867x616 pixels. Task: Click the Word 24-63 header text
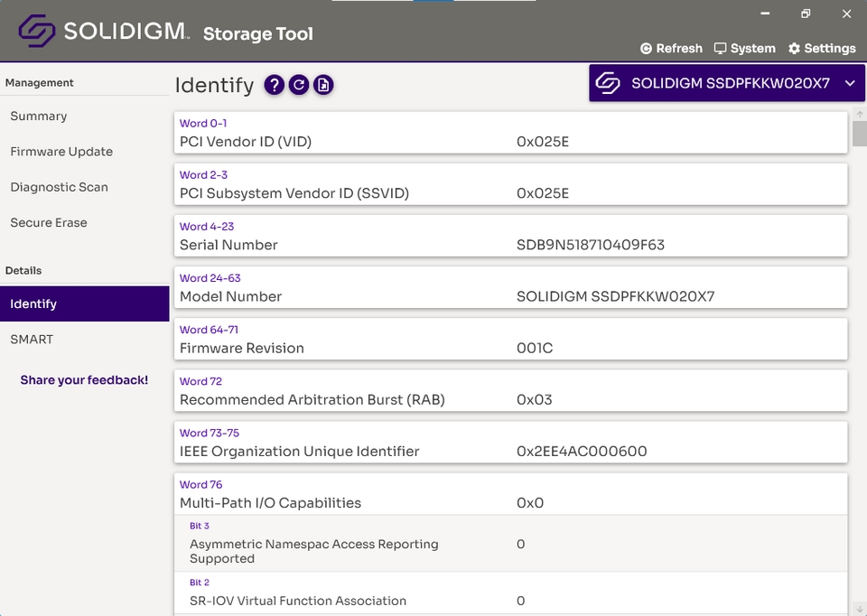point(210,278)
